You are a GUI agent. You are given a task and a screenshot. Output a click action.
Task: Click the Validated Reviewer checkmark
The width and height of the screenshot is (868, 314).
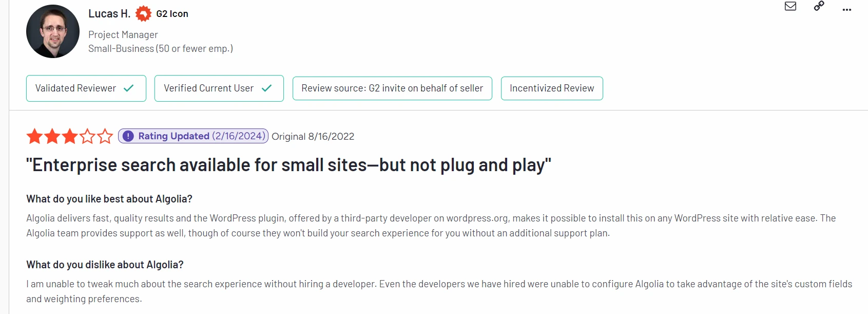click(x=129, y=88)
